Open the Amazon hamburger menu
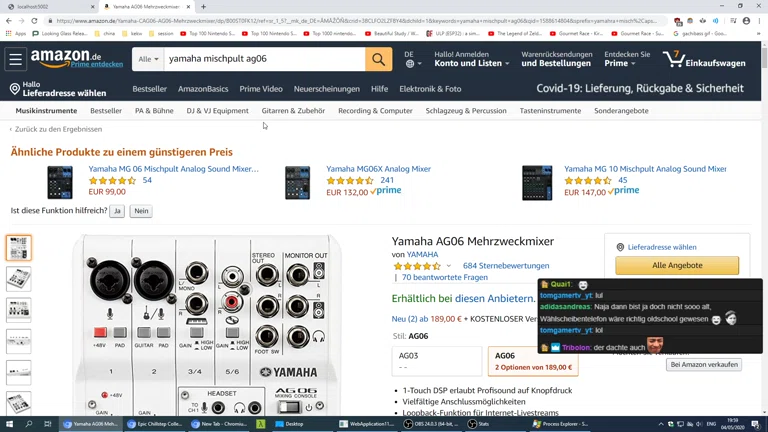The image size is (768, 432). (15, 60)
